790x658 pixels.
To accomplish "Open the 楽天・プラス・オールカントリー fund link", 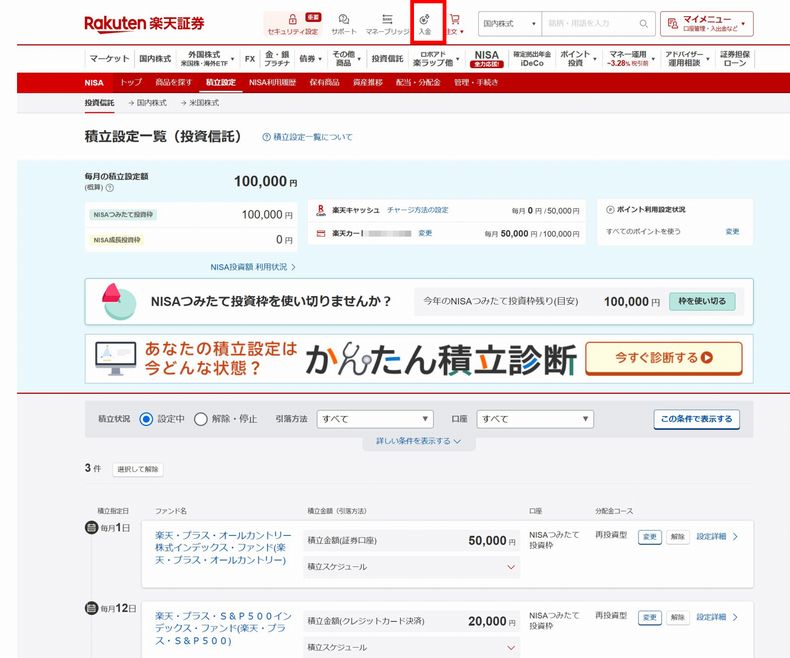I will tap(223, 548).
